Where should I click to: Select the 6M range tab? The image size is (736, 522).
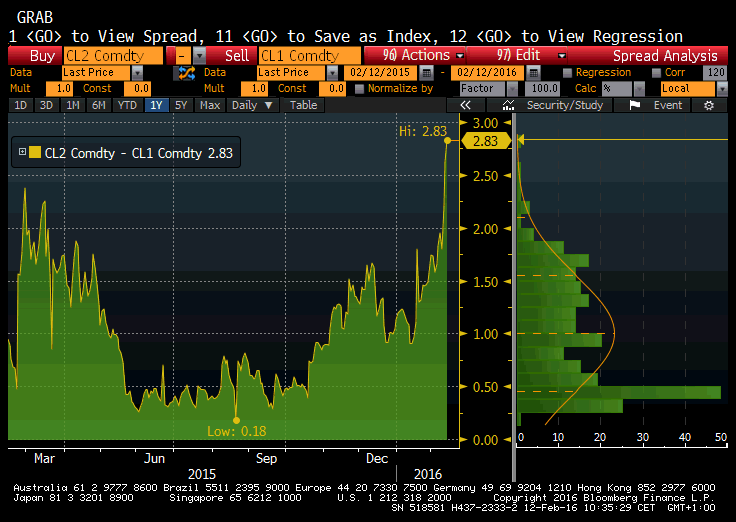99,105
